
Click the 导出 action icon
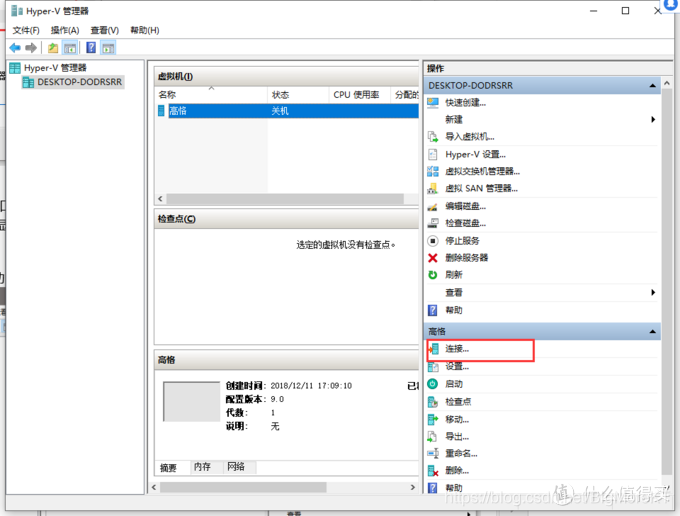pos(433,437)
